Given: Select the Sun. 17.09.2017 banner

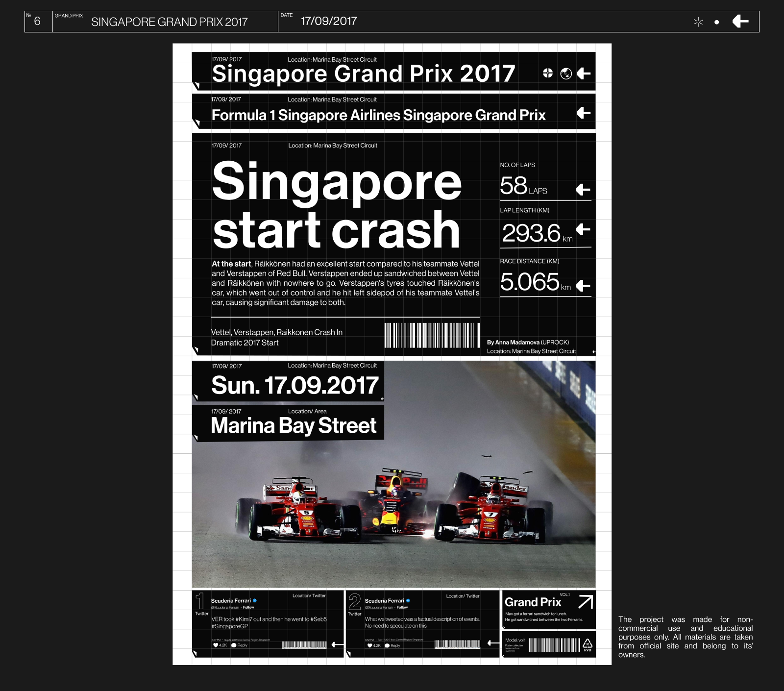Looking at the screenshot, I should [x=294, y=385].
